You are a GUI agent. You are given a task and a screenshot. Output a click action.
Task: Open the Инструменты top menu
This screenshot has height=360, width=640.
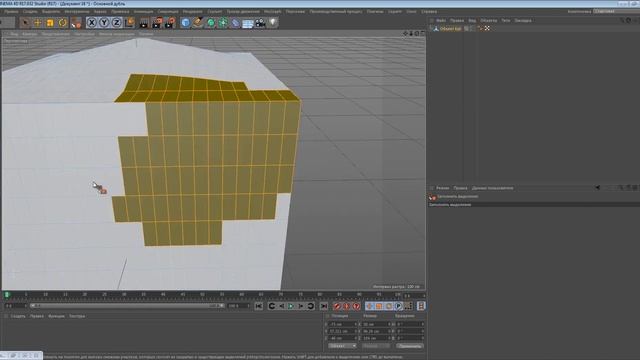(77, 11)
